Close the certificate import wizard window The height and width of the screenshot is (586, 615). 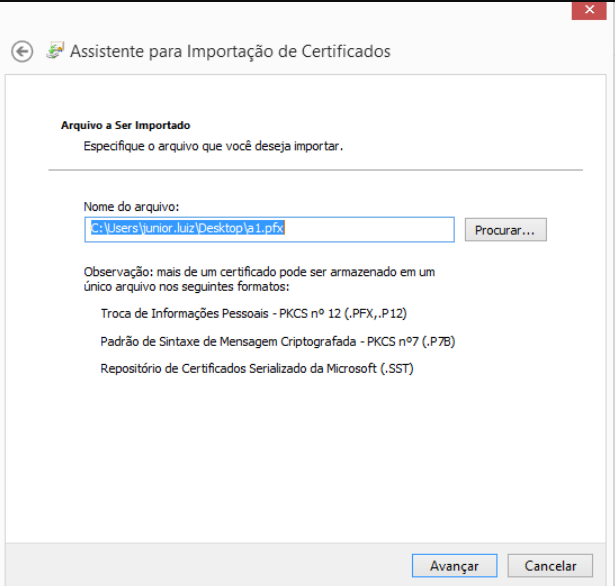click(589, 10)
